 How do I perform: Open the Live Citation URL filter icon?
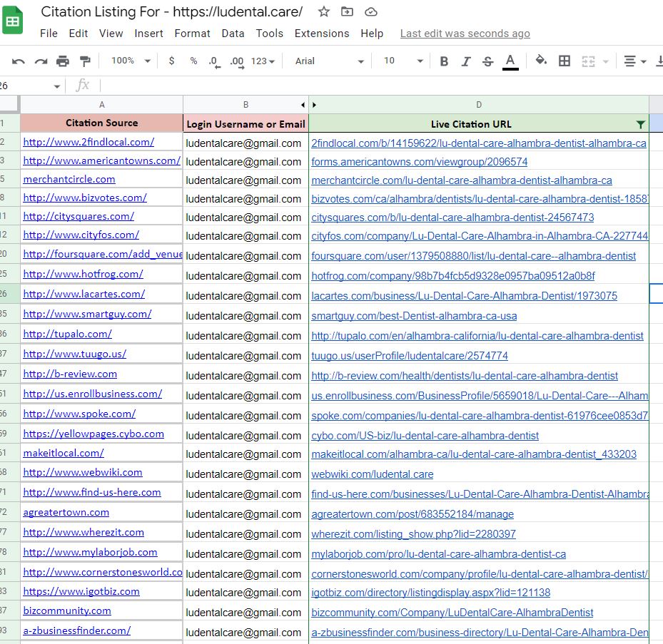(640, 124)
